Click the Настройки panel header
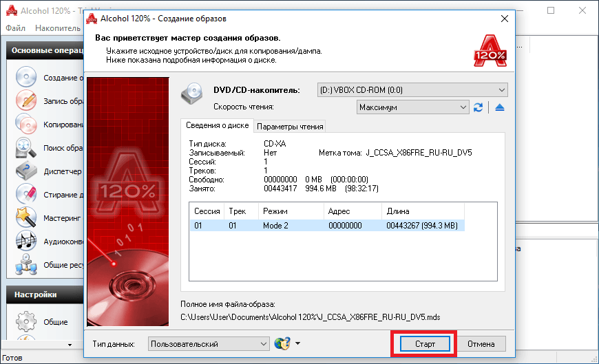The width and height of the screenshot is (599, 364). point(45,295)
